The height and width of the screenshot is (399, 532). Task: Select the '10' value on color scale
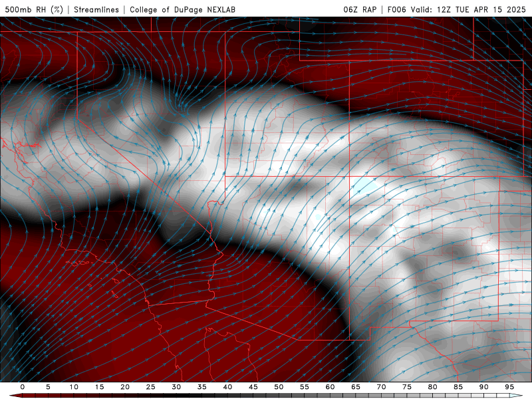coord(74,387)
